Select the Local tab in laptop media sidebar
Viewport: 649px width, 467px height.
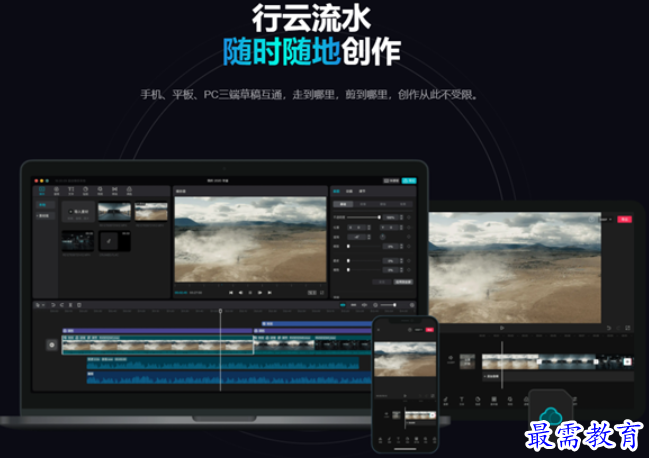(45, 205)
